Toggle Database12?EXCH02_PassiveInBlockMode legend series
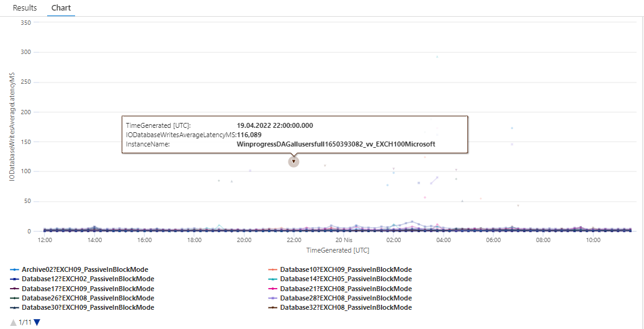 (x=82, y=279)
